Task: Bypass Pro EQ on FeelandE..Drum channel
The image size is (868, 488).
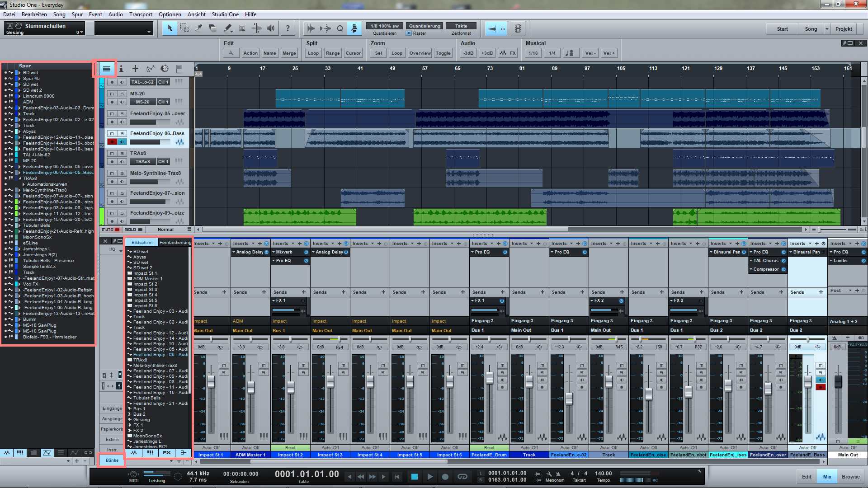Action: [505, 252]
